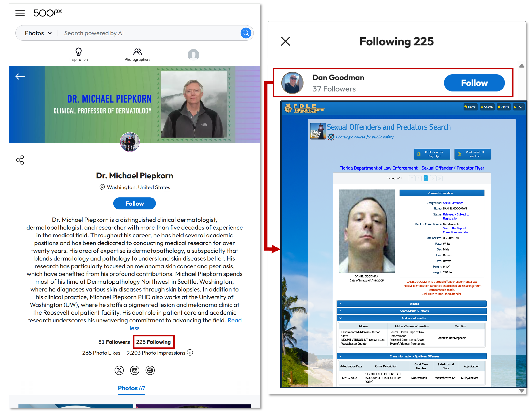The width and height of the screenshot is (532, 411).
Task: View Washington location pin icon
Action: [x=102, y=187]
